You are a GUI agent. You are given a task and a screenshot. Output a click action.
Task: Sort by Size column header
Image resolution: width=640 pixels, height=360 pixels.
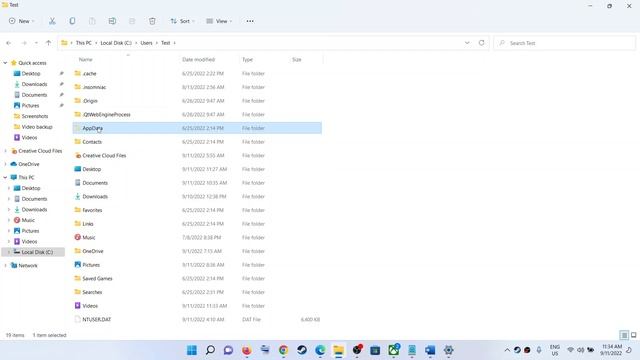[x=297, y=60]
